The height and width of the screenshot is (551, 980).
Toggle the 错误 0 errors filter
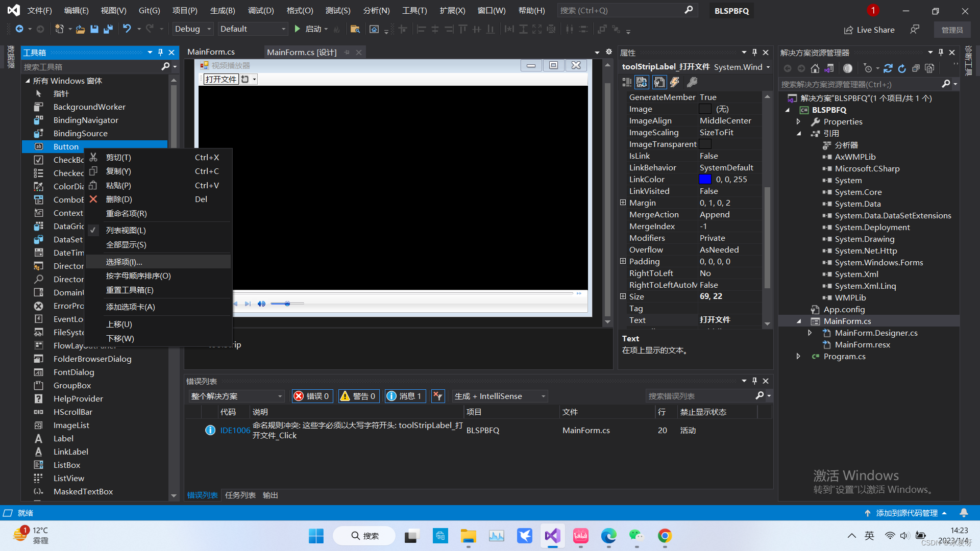point(312,396)
